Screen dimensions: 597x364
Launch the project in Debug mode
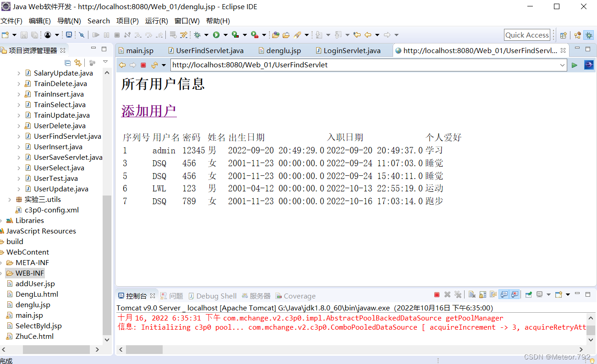coord(196,35)
